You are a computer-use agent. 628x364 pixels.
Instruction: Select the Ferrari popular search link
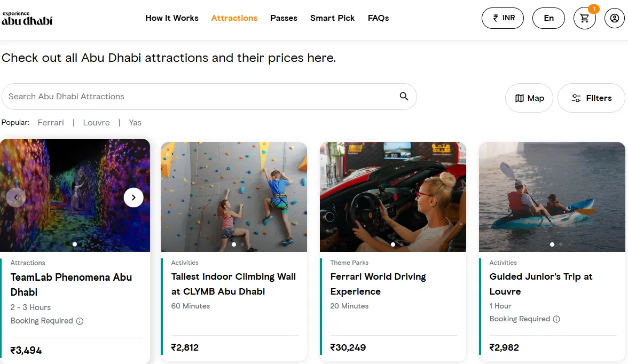[51, 123]
